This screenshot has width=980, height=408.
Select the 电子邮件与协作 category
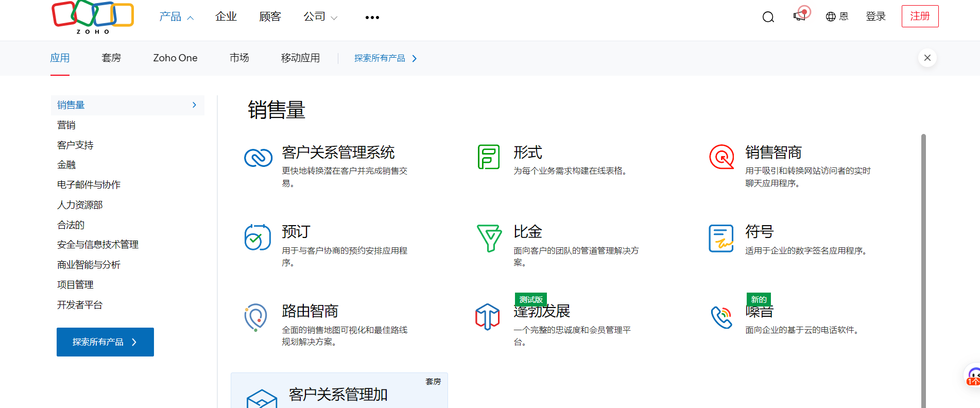(x=89, y=185)
